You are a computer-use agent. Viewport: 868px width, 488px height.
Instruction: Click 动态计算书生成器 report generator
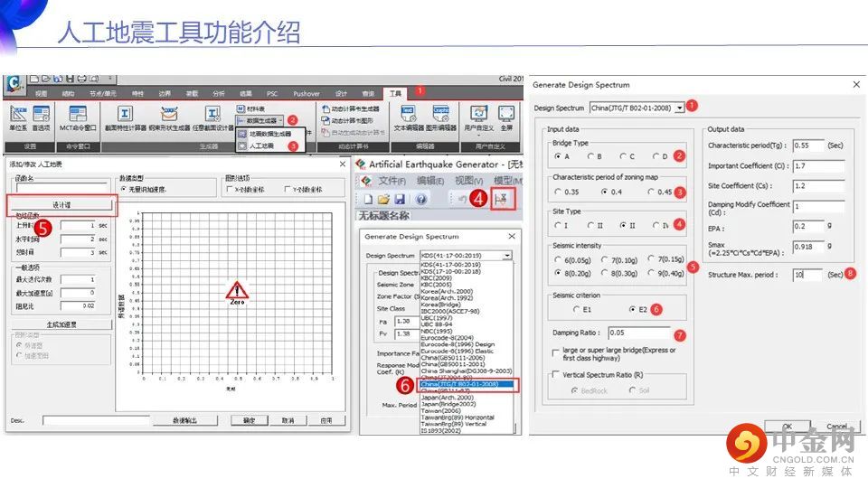coord(351,109)
